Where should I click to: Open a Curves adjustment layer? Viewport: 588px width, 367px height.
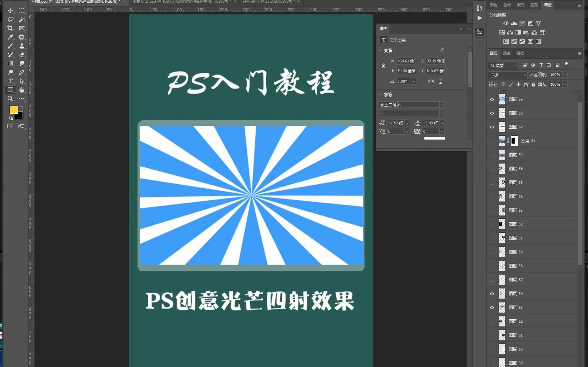[522, 23]
